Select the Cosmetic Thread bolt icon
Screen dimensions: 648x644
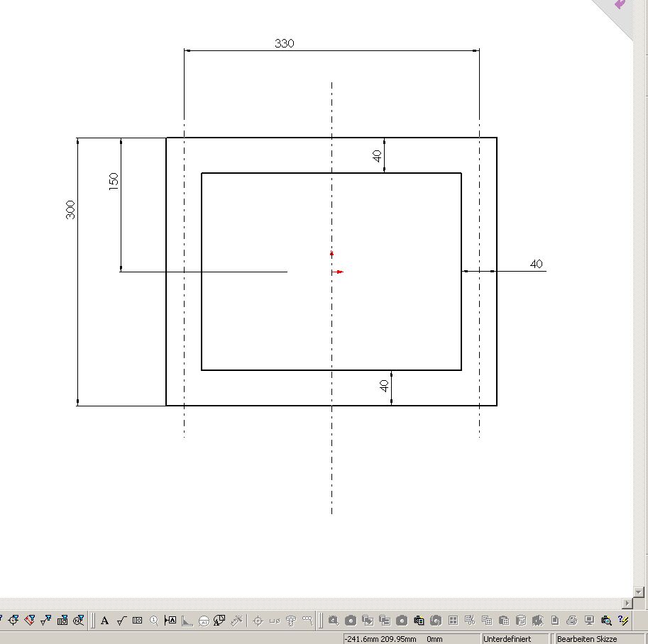[x=291, y=621]
